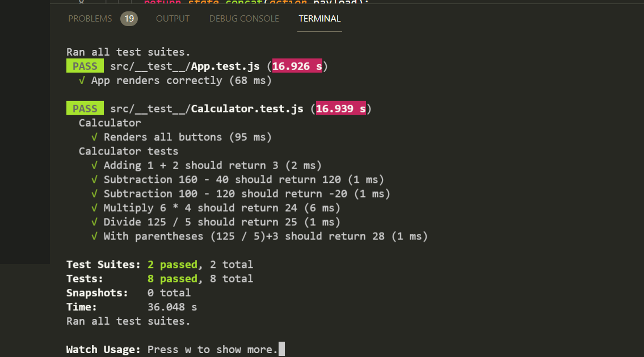
Task: Click the checkmark beside "Multiply 6 * 4" test
Action: click(95, 208)
